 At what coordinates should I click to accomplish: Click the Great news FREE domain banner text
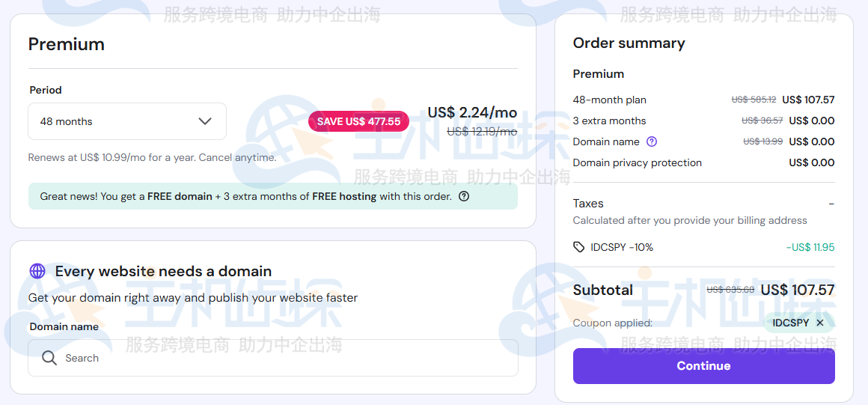[x=245, y=197]
